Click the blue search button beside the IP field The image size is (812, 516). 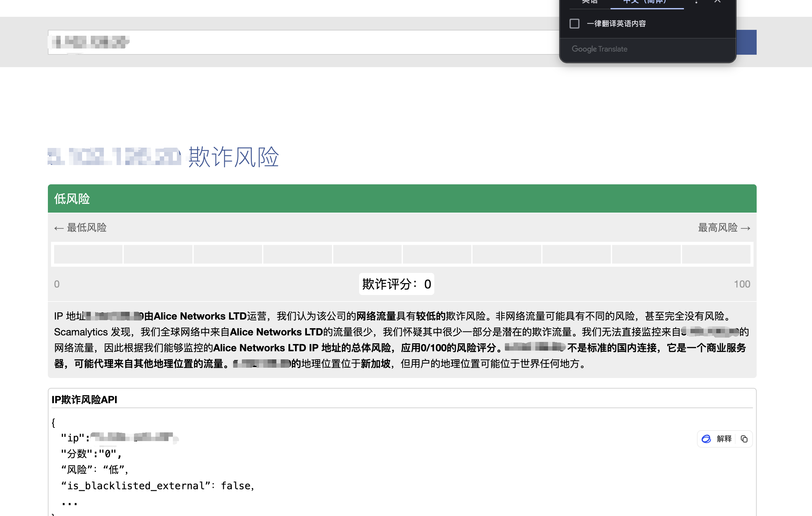(x=746, y=42)
